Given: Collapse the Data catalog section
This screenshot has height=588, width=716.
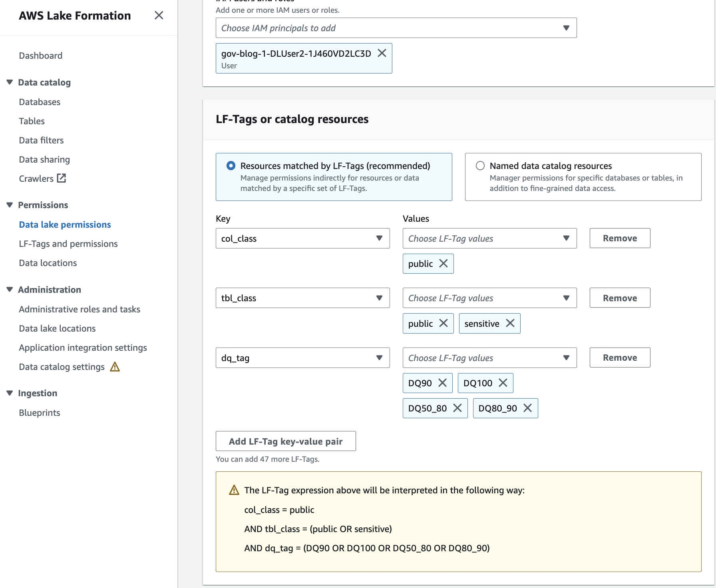Looking at the screenshot, I should click(x=10, y=82).
